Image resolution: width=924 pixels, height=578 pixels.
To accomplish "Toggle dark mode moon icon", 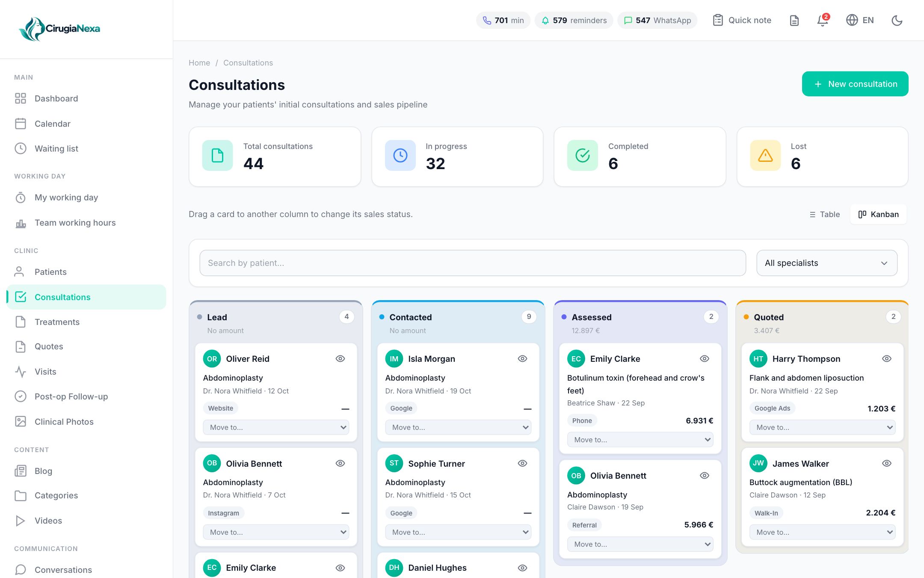I will [897, 20].
